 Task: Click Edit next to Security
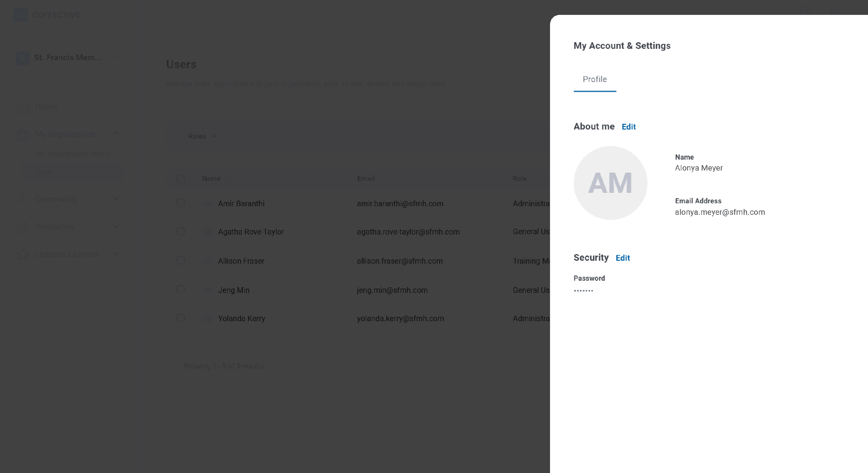(622, 258)
